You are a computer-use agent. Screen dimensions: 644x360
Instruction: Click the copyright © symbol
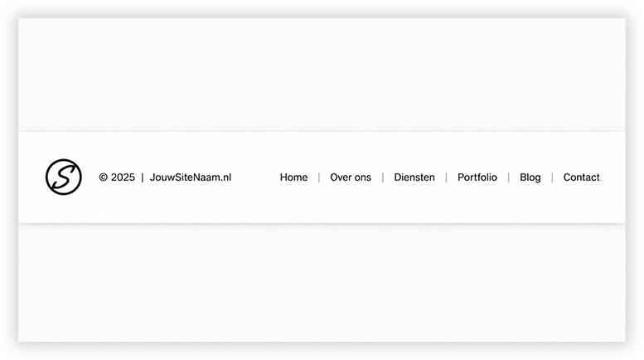click(x=104, y=178)
